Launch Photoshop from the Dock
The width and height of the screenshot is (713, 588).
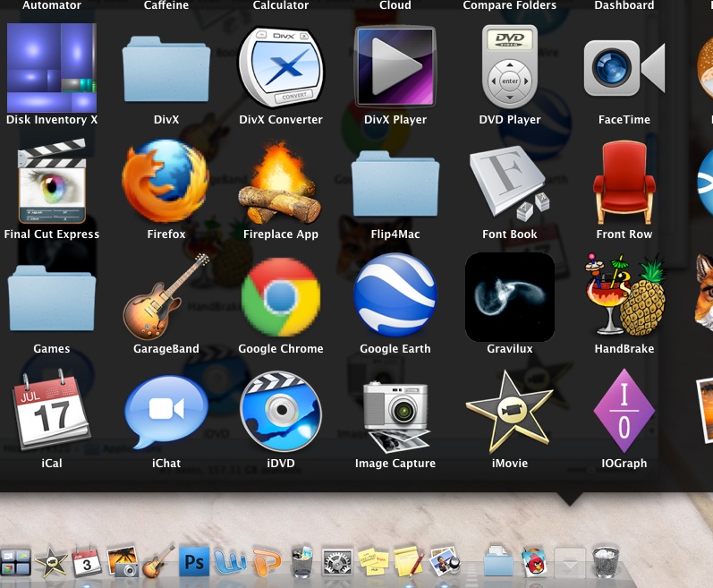click(194, 562)
